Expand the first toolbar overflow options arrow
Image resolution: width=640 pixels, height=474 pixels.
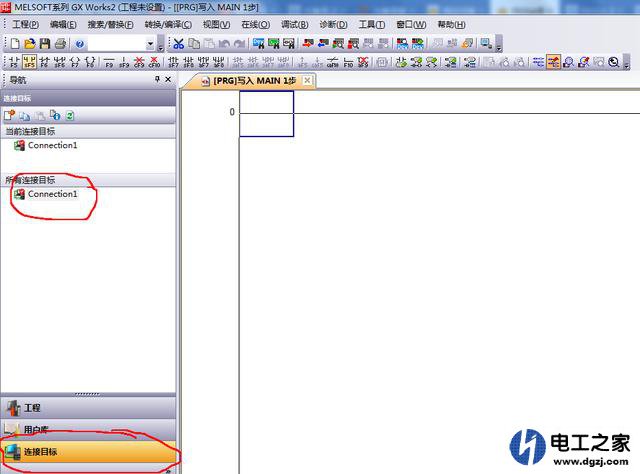click(x=160, y=44)
